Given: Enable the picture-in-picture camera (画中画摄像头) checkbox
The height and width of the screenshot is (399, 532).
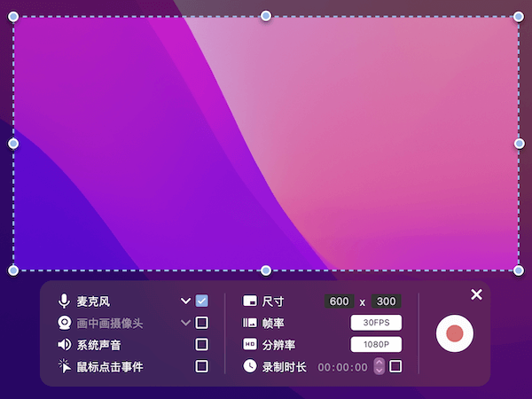Looking at the screenshot, I should pyautogui.click(x=202, y=323).
